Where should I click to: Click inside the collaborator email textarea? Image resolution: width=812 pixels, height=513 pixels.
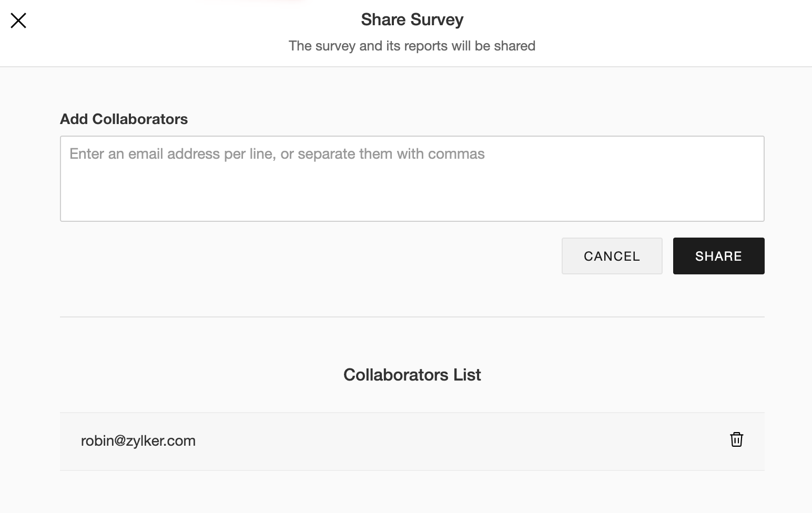pyautogui.click(x=412, y=189)
